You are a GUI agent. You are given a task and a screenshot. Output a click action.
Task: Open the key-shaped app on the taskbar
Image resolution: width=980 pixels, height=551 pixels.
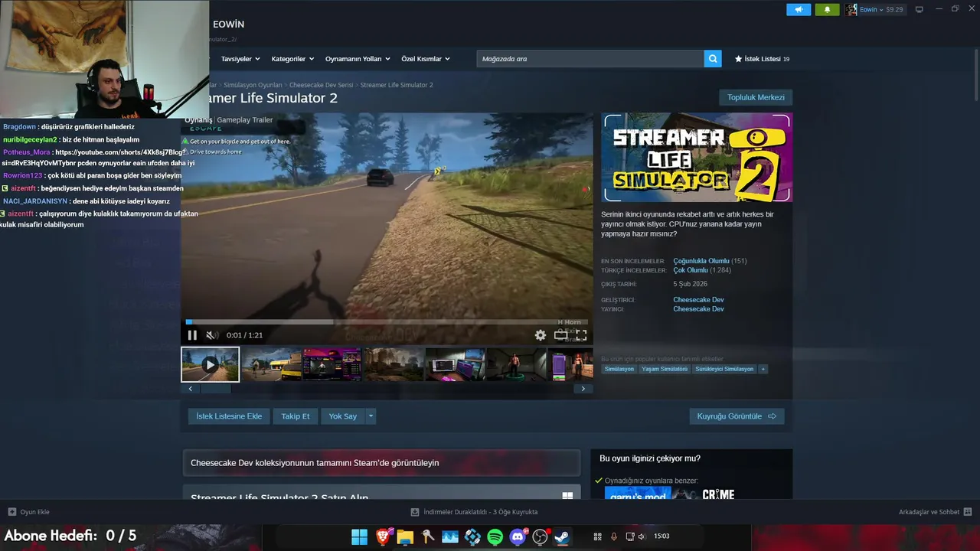click(427, 537)
